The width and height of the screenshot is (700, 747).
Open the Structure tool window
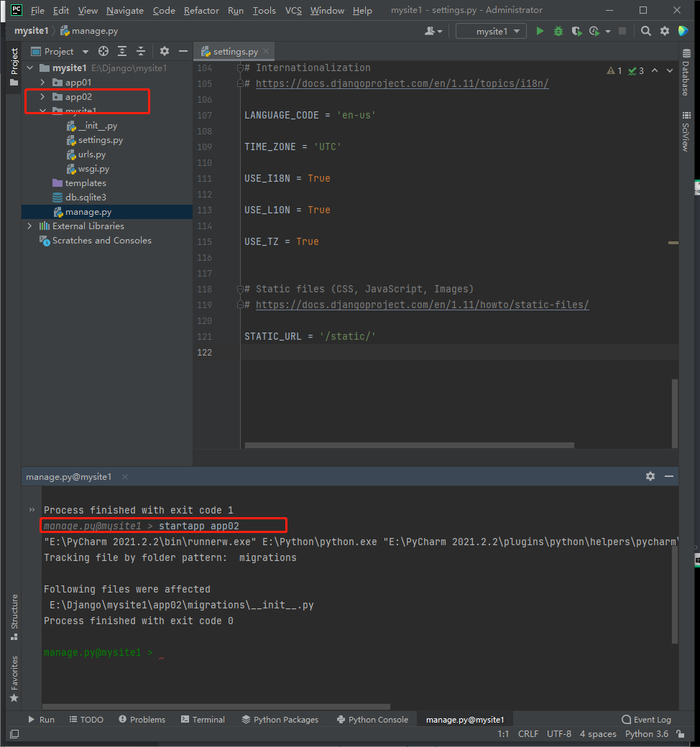click(x=14, y=618)
